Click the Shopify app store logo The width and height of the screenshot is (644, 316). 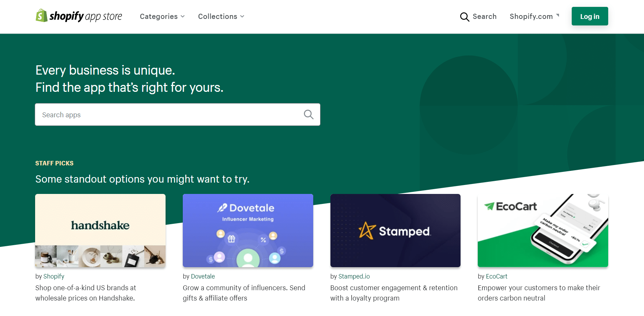(x=79, y=16)
